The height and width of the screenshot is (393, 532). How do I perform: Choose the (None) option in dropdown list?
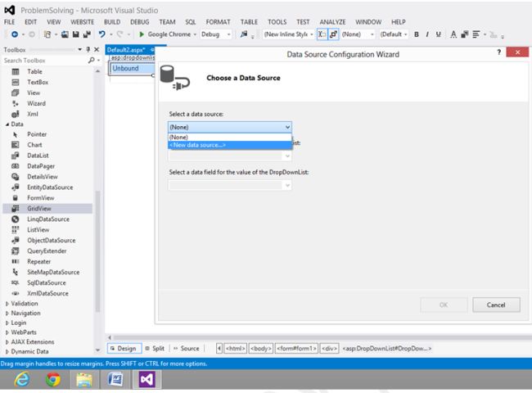click(230, 137)
